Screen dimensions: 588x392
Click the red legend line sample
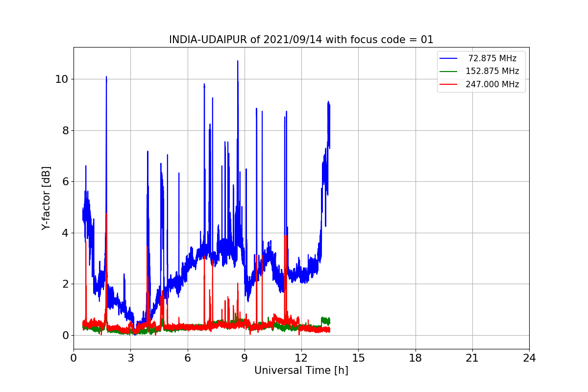[448, 84]
